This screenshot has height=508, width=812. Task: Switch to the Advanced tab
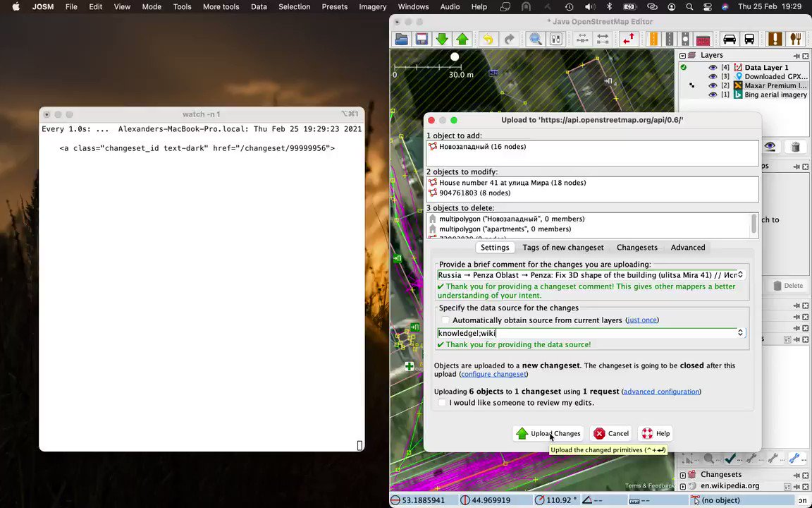688,247
